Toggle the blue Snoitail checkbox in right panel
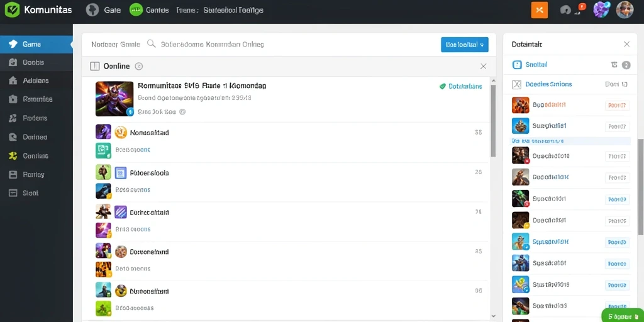644x322 pixels. (x=517, y=65)
